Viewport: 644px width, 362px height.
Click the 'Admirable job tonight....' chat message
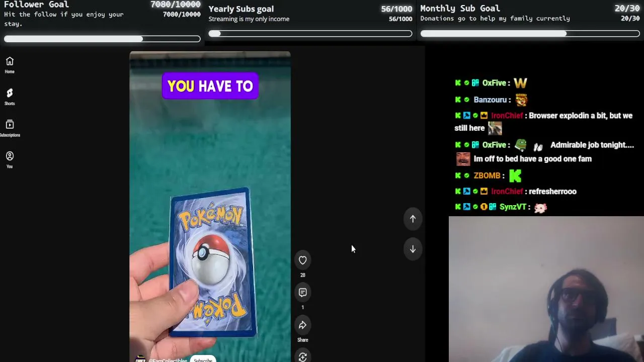(592, 145)
